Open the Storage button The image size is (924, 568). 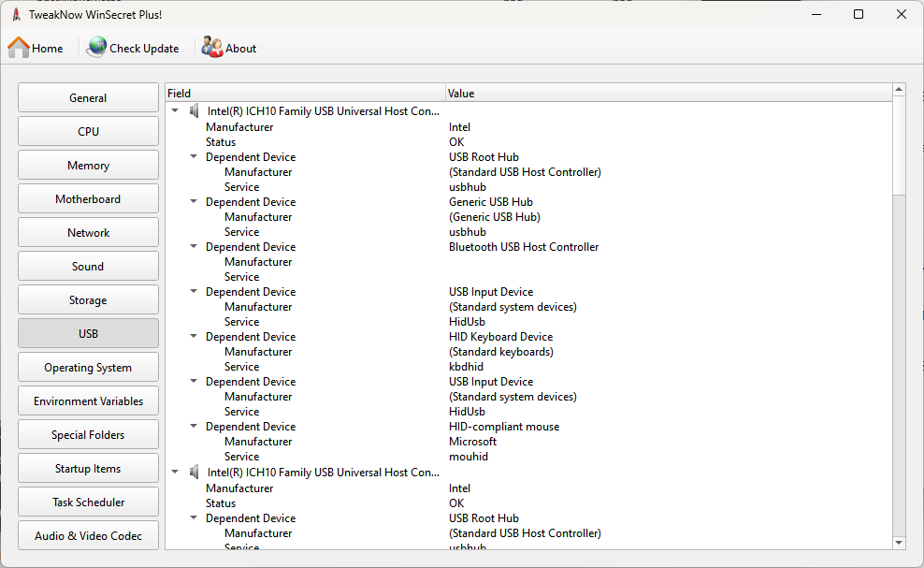coord(89,299)
